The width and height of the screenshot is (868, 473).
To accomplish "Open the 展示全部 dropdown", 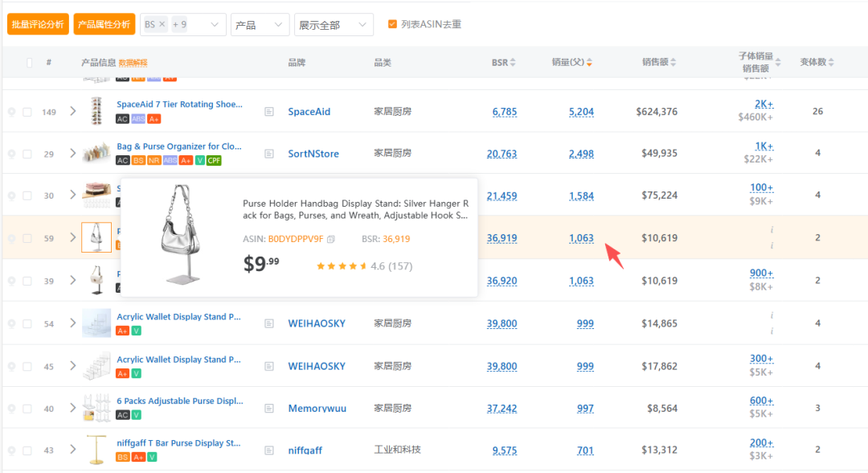I will [334, 25].
